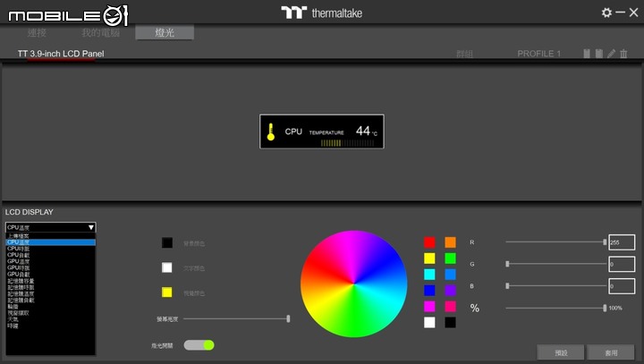Click the 預設 default button

561,352
